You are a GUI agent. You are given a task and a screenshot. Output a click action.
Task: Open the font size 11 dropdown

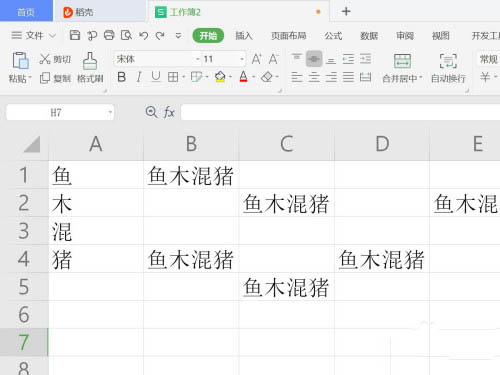pos(242,59)
